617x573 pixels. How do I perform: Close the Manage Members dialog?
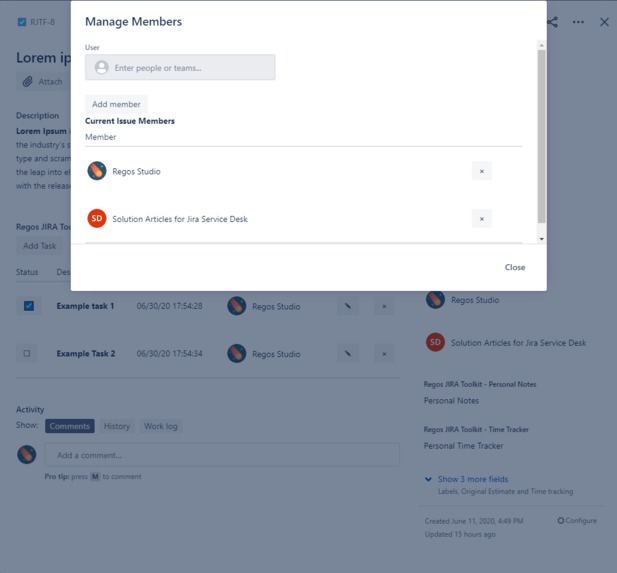[515, 267]
